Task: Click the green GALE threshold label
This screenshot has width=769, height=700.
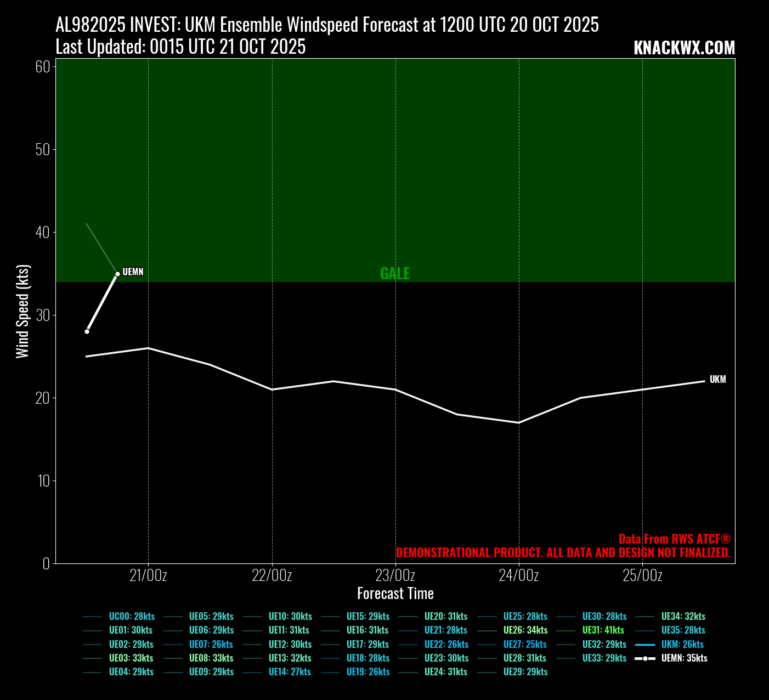Action: 395,273
